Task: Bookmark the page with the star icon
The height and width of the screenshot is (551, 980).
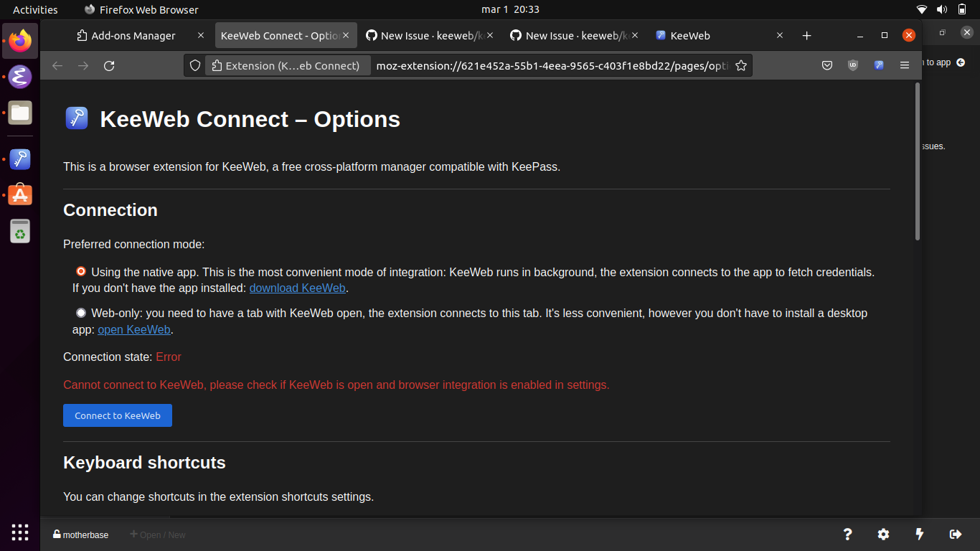Action: point(741,65)
